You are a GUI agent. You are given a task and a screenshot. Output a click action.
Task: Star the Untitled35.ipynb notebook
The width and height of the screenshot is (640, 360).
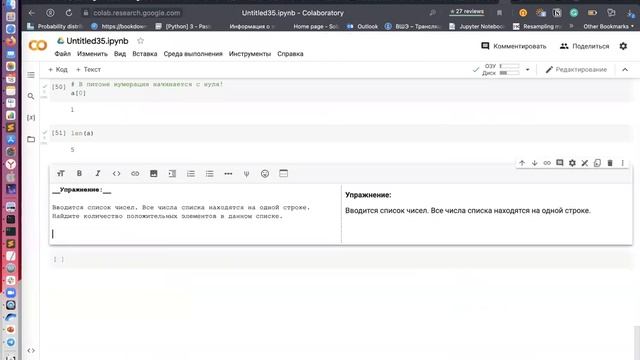[x=140, y=41]
